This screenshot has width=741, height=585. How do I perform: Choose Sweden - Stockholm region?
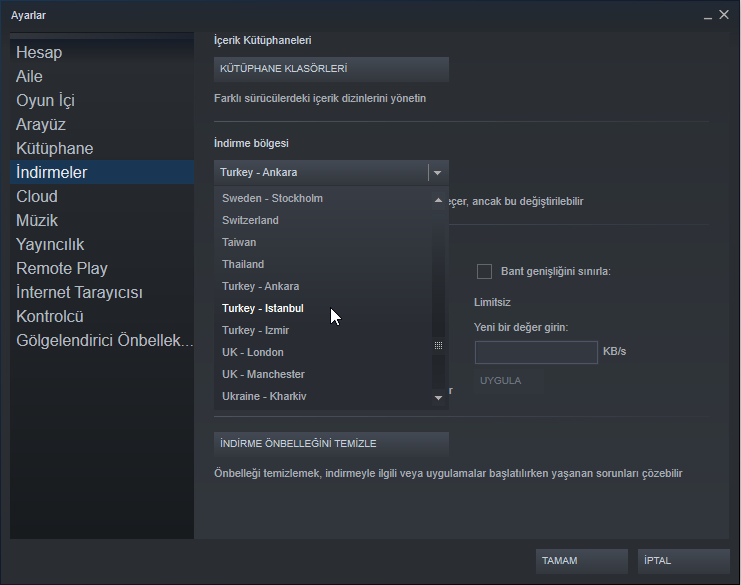click(x=323, y=198)
